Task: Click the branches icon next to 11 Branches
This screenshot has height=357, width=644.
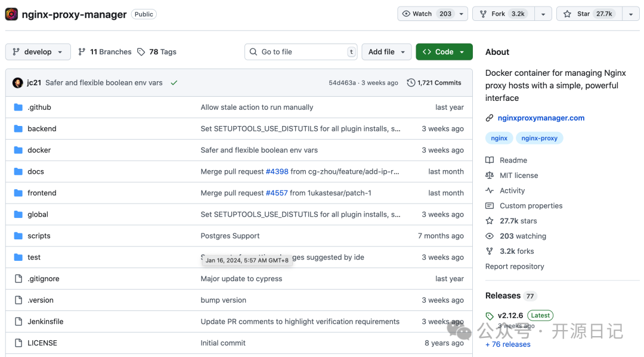Action: [x=82, y=52]
